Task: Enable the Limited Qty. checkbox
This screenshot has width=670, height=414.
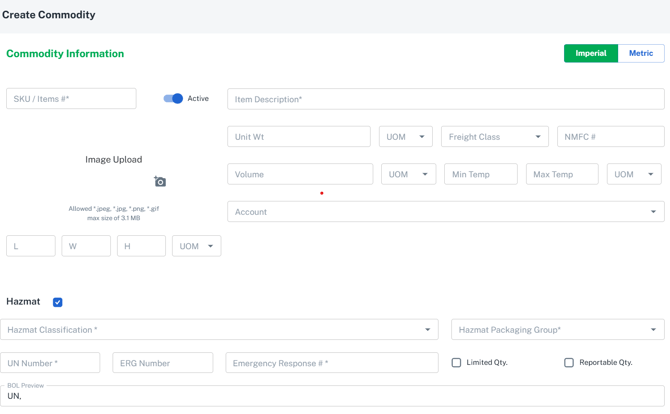Action: pyautogui.click(x=457, y=363)
